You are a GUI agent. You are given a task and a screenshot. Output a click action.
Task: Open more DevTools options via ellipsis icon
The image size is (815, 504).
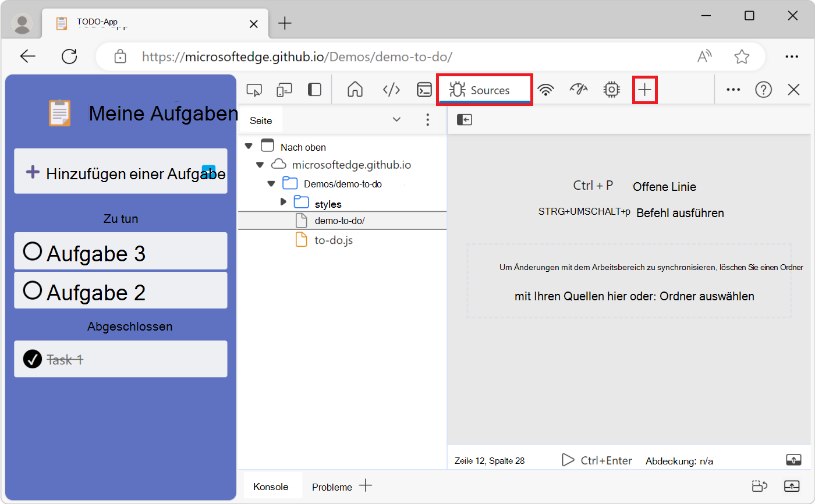click(x=732, y=90)
